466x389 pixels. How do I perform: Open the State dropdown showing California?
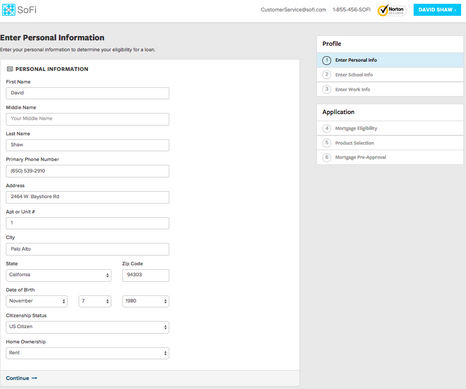(59, 275)
